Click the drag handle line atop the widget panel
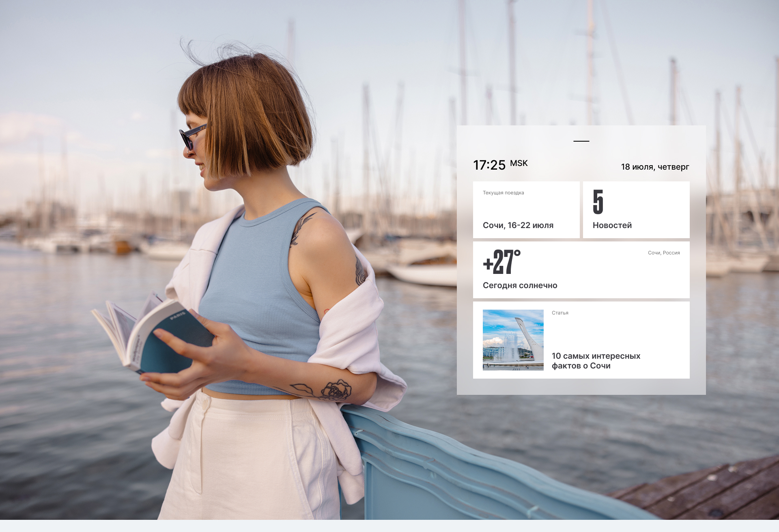Screen dimensions: 779x532 pos(581,141)
